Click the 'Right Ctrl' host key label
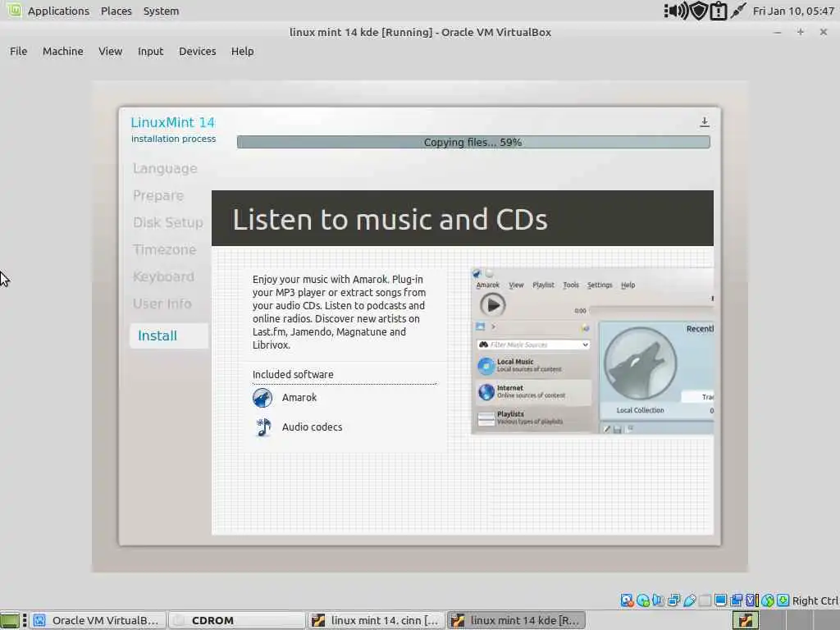840x630 pixels. (815, 600)
